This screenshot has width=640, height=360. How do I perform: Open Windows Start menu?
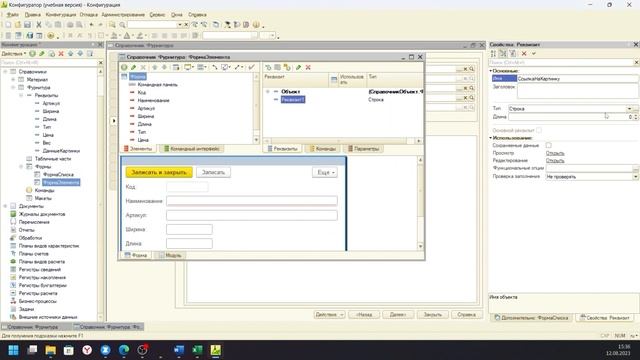click(x=13, y=350)
